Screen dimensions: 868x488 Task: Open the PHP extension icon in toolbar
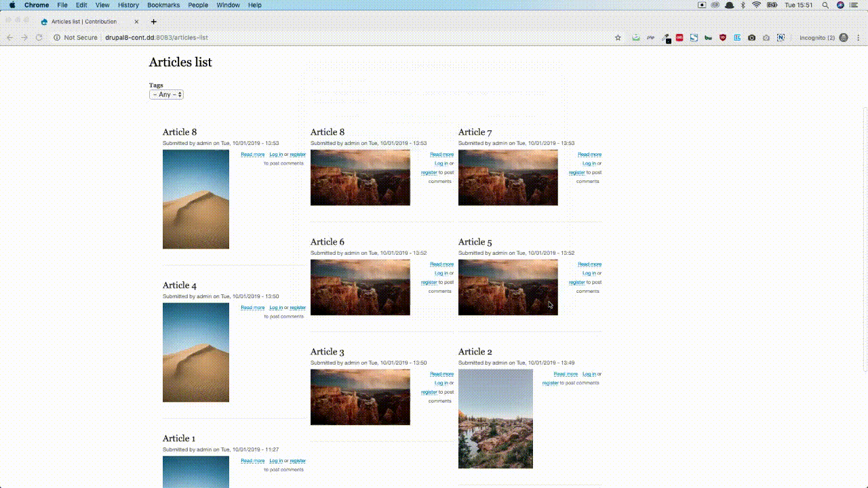tap(650, 38)
